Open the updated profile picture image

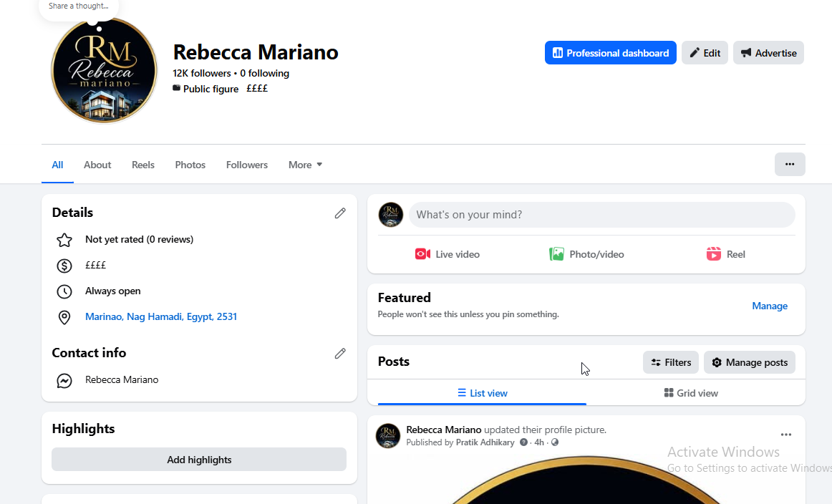pos(586,480)
